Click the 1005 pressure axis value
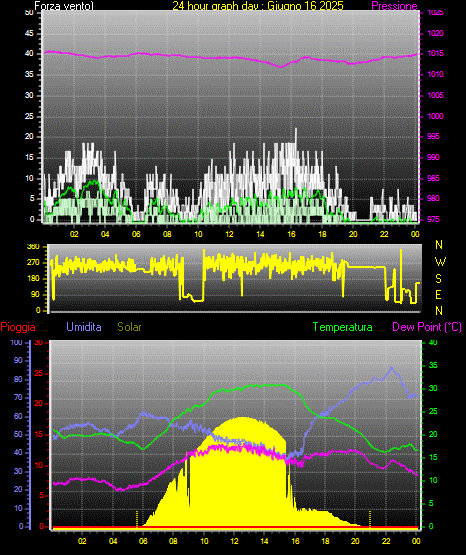The height and width of the screenshot is (555, 466). pyautogui.click(x=435, y=95)
